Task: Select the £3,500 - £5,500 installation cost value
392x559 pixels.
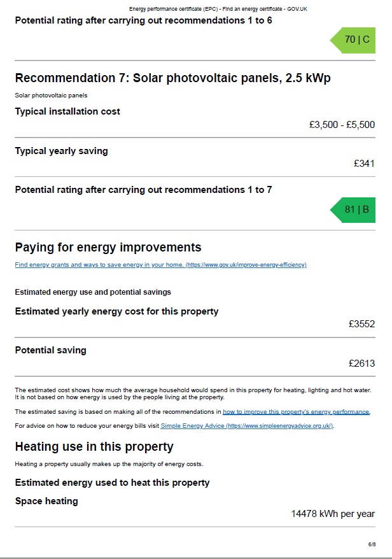Action: tap(342, 125)
